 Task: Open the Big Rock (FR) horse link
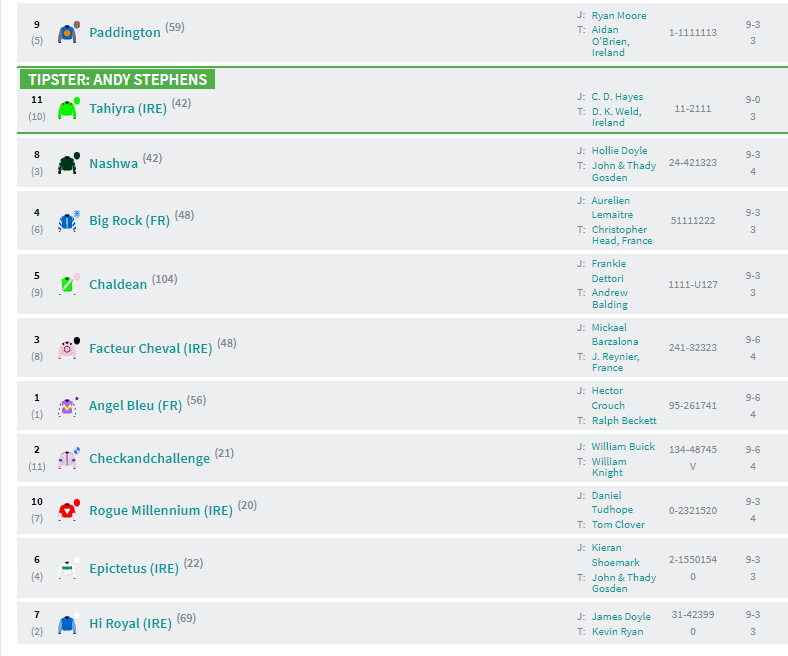(x=129, y=221)
